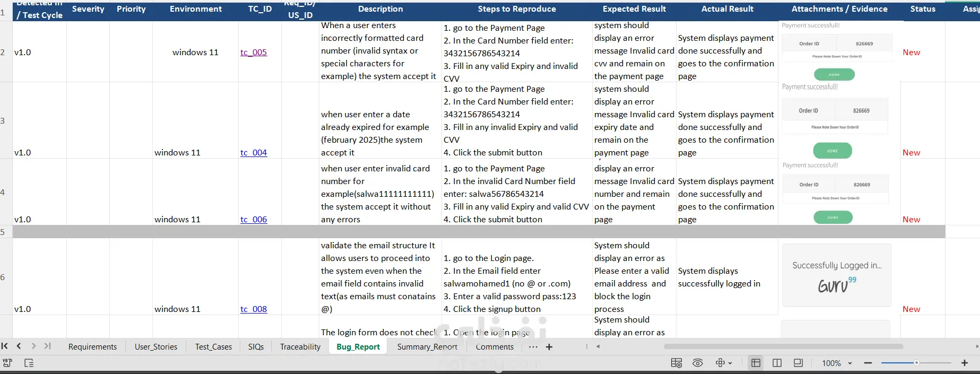Screen dimensions: 980x374
Task: Open the more sheets ellipsis
Action: [x=533, y=347]
